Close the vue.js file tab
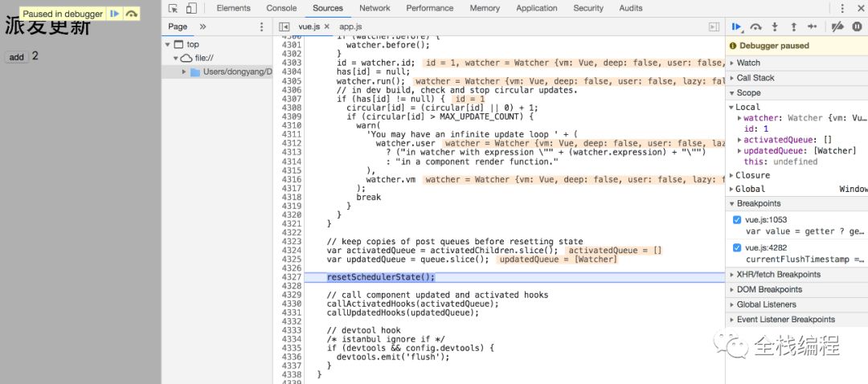The height and width of the screenshot is (384, 868). (326, 27)
